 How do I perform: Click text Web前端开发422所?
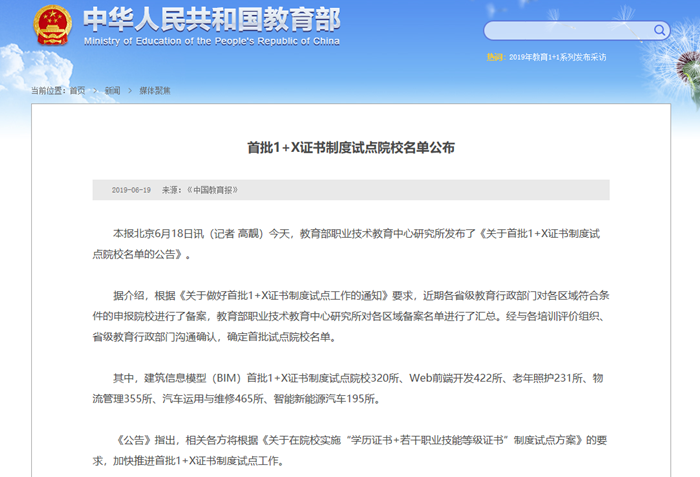[x=455, y=378]
